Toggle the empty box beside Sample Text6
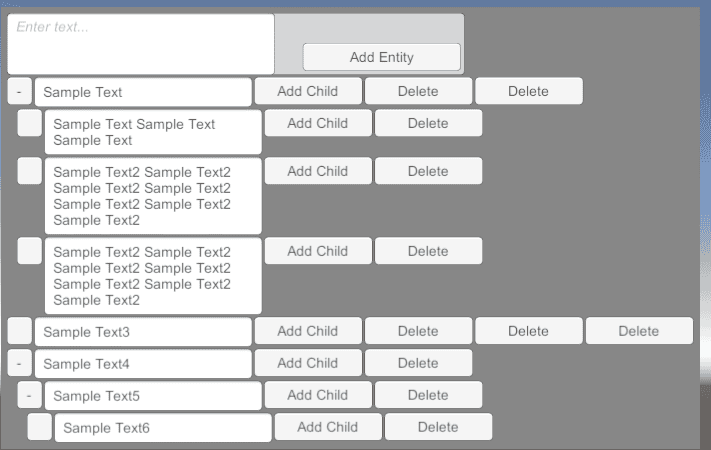 [39, 427]
